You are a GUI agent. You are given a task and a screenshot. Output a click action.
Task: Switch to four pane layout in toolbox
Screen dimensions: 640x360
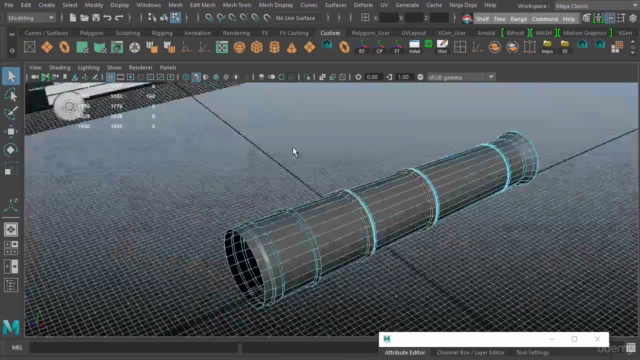pyautogui.click(x=11, y=248)
